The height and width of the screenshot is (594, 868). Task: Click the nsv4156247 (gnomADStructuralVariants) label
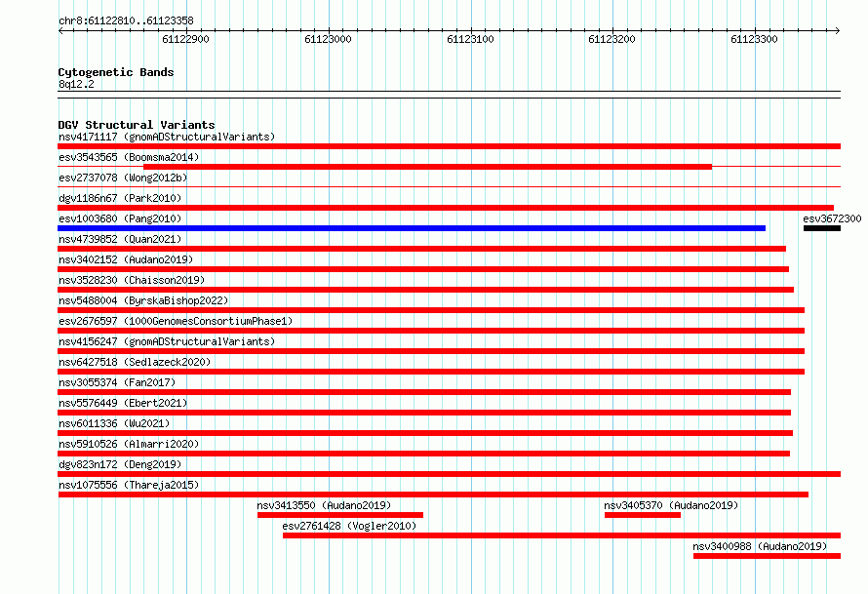point(167,341)
